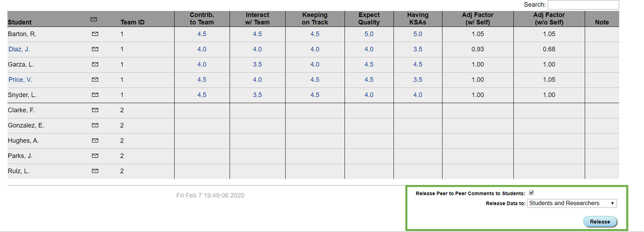The width and height of the screenshot is (644, 232).
Task: Sort by Adj Factor (w/o Self) column
Action: point(549,19)
